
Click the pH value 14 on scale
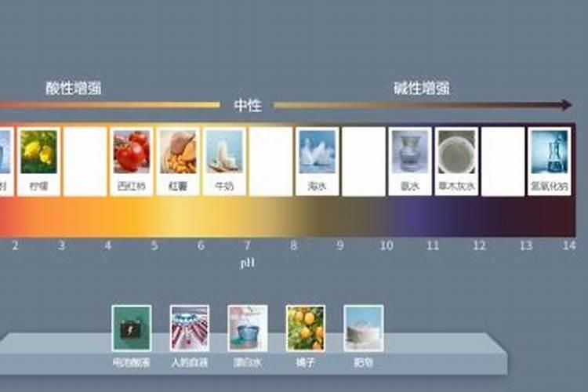point(569,245)
